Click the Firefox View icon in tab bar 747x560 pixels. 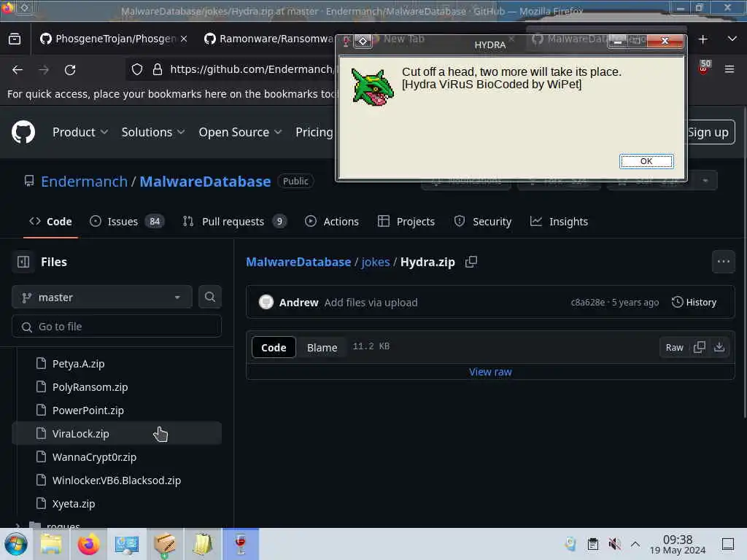click(15, 39)
